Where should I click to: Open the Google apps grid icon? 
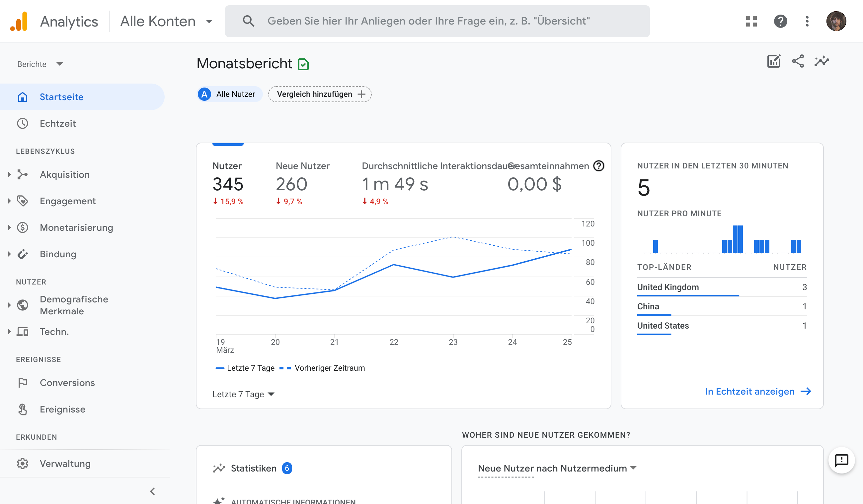click(751, 21)
